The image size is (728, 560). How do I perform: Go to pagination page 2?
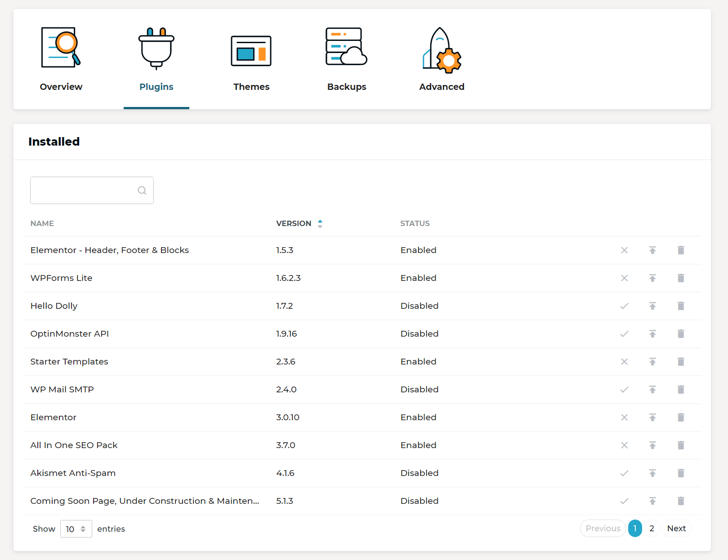tap(652, 529)
